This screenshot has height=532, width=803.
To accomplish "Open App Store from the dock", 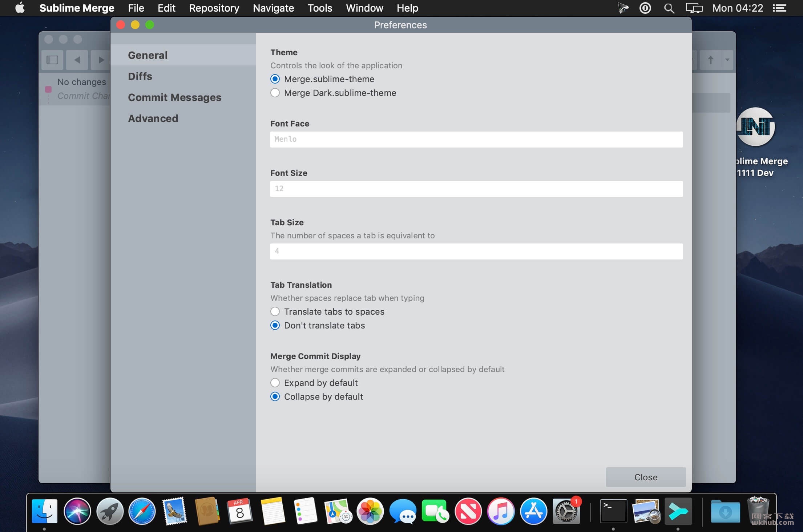I will point(533,511).
